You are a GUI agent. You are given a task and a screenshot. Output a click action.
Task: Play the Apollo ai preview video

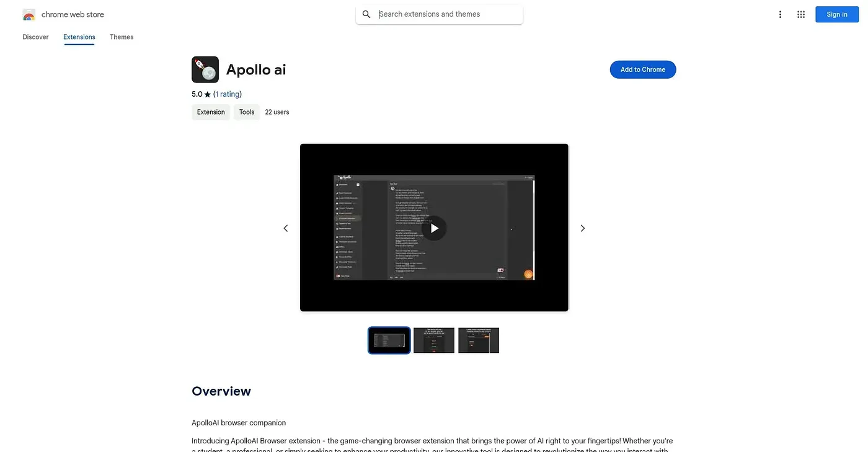pyautogui.click(x=434, y=228)
